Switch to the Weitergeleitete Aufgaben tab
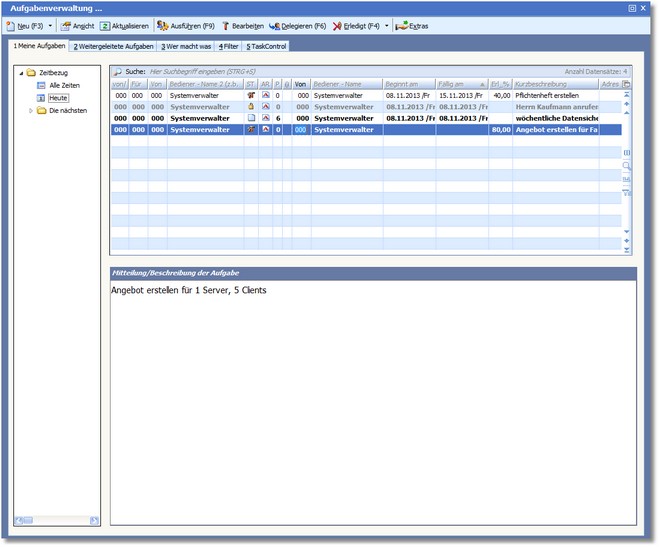Image resolution: width=659 pixels, height=547 pixels. point(112,46)
